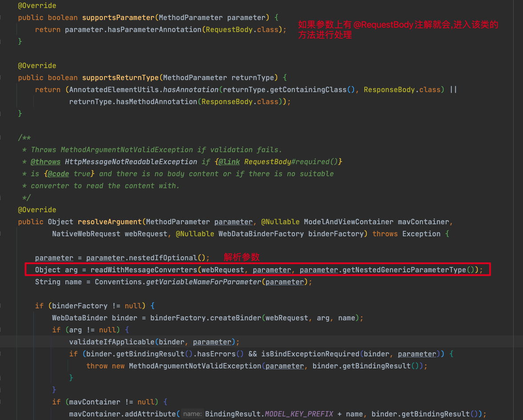The width and height of the screenshot is (523, 420).
Task: Click MethodArgumentNotValidException after throw new
Action: (195, 366)
